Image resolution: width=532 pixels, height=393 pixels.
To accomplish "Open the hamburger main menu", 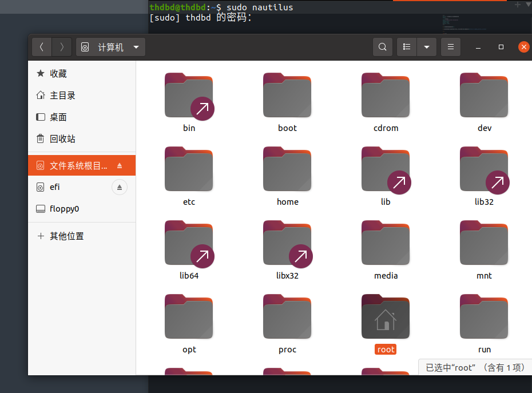I will coord(451,47).
